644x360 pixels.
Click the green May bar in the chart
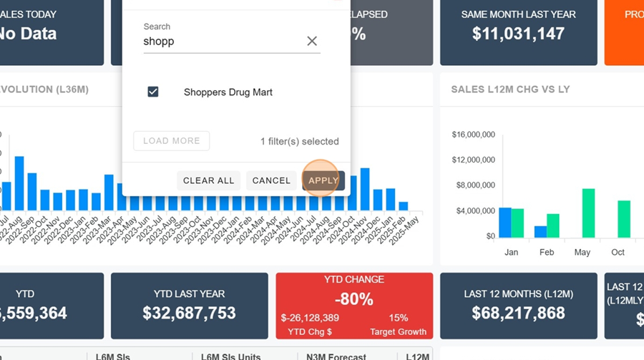pos(589,213)
